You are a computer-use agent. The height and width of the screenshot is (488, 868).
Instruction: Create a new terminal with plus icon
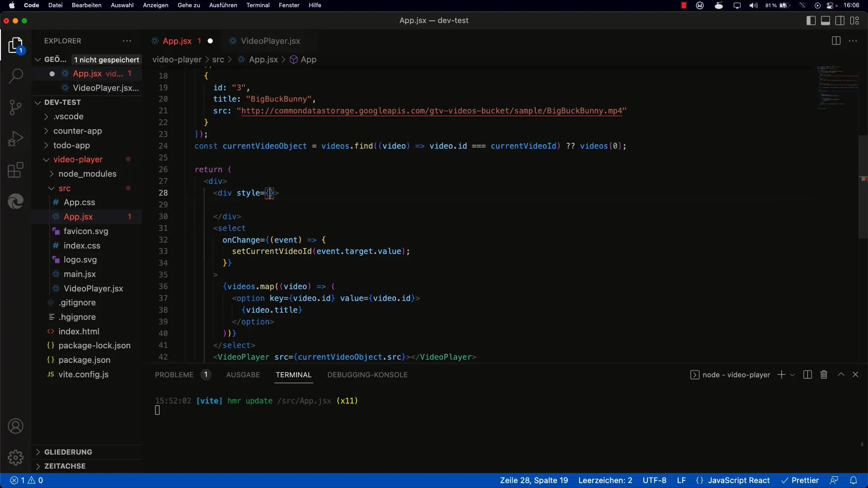(x=781, y=375)
